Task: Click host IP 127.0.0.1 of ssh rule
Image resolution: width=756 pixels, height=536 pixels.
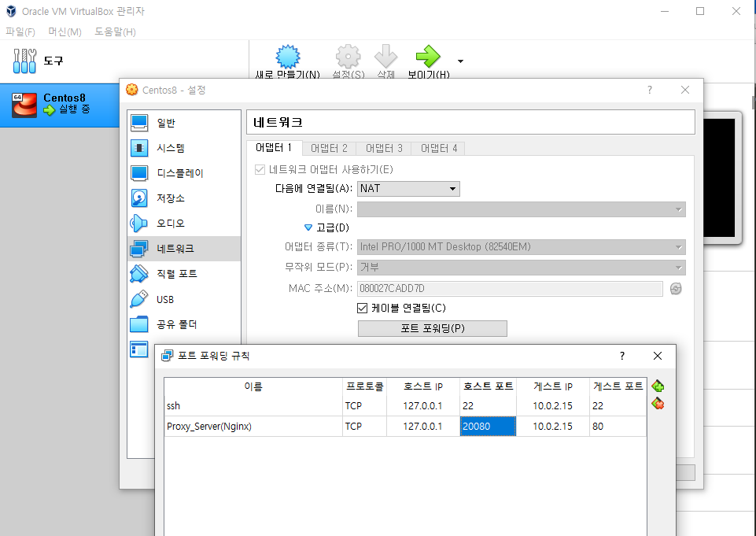Action: click(x=422, y=406)
